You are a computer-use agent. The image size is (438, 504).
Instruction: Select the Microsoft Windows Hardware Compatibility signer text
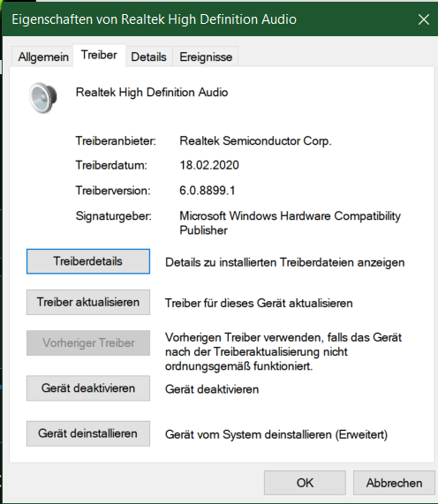(290, 223)
